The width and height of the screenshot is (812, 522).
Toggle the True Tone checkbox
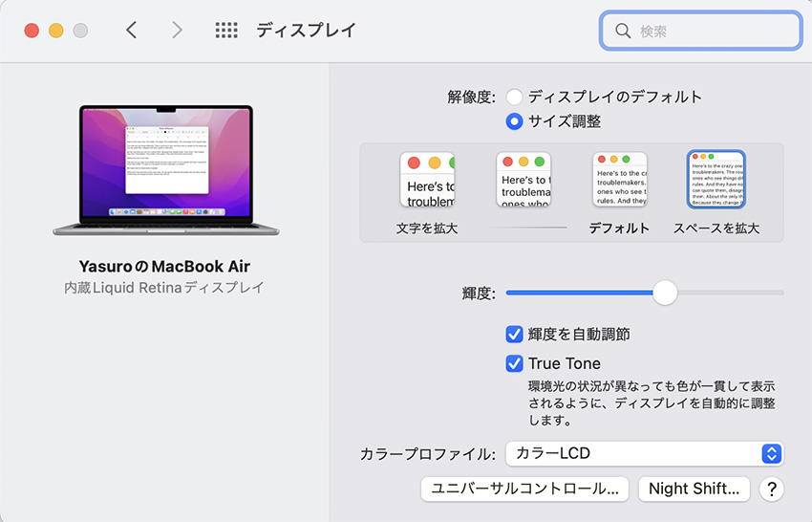pos(514,363)
